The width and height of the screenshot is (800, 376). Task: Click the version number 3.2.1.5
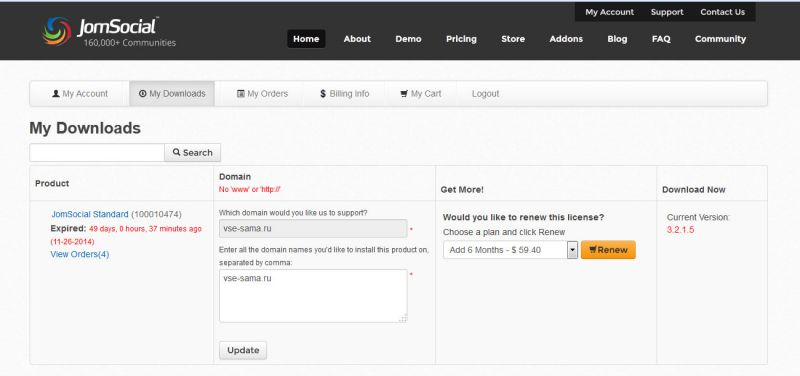coord(681,230)
